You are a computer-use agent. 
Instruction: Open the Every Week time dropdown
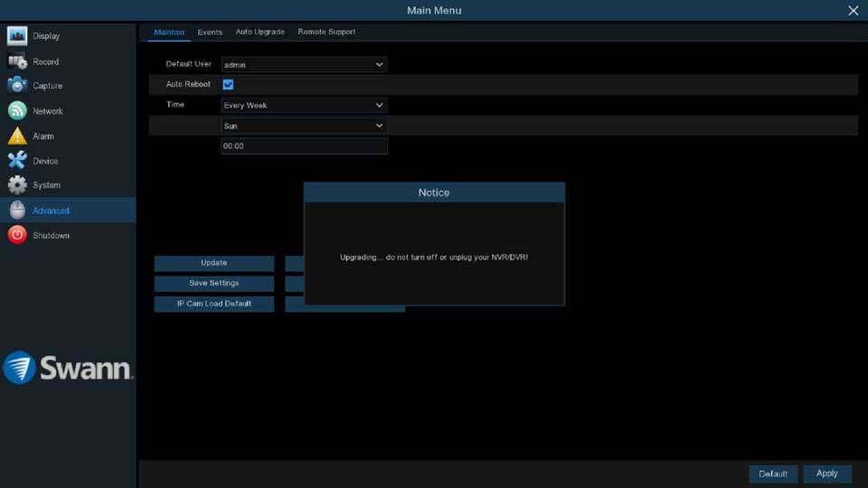click(x=304, y=106)
